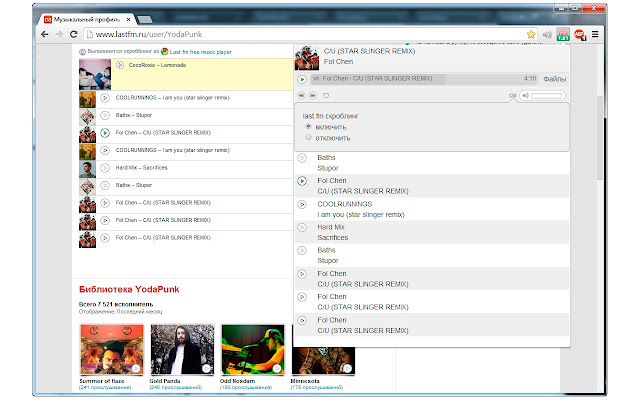Play Summer of Haze via thumbnail play icon
The image size is (640, 400).
[136, 369]
